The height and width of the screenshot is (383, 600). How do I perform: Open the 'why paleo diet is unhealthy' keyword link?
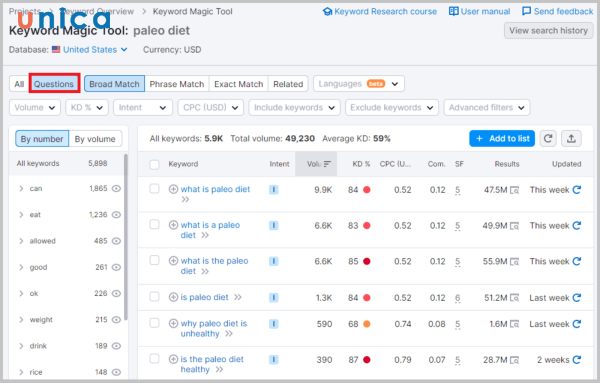214,328
